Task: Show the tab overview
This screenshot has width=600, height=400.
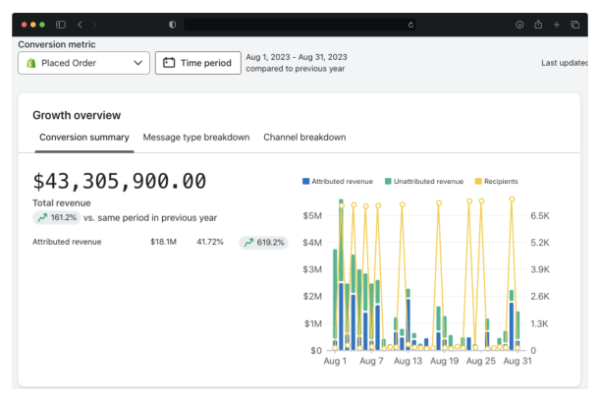Action: [x=575, y=24]
